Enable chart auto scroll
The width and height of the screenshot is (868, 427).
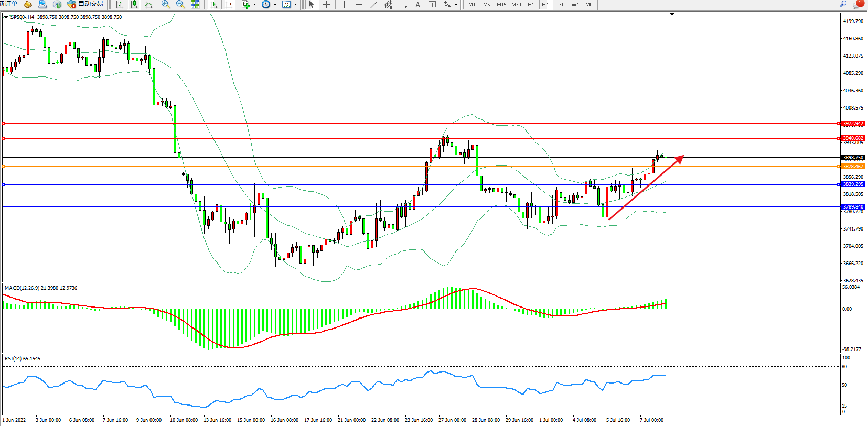(213, 5)
